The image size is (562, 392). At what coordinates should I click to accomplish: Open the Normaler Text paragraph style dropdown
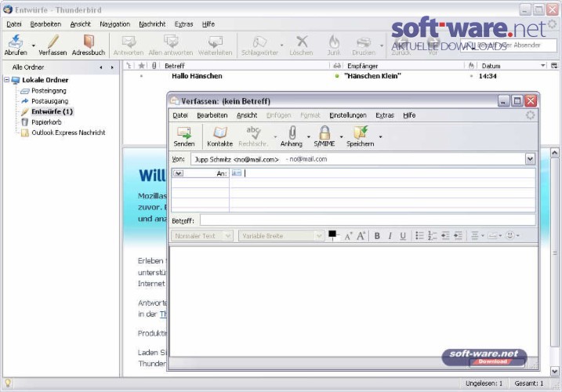point(202,236)
